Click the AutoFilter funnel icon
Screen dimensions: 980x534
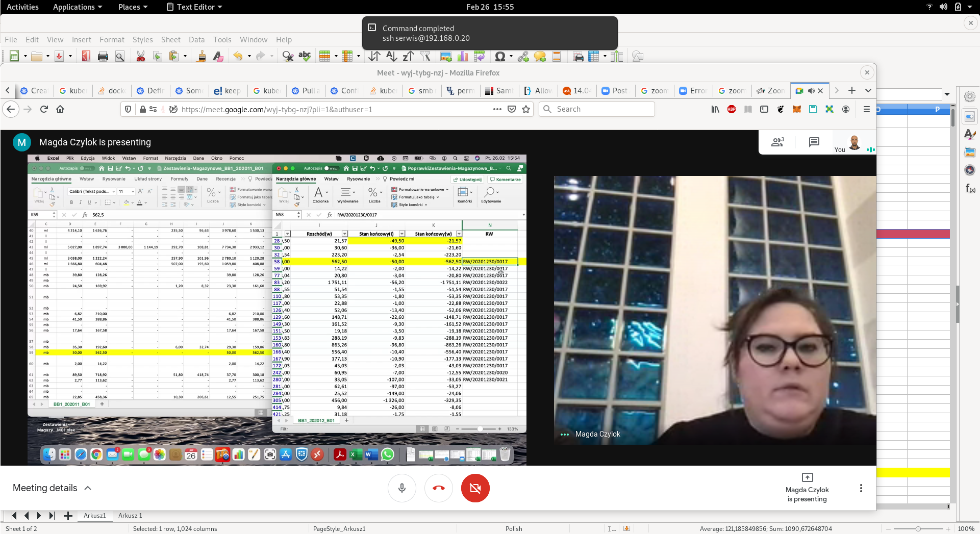coord(425,57)
